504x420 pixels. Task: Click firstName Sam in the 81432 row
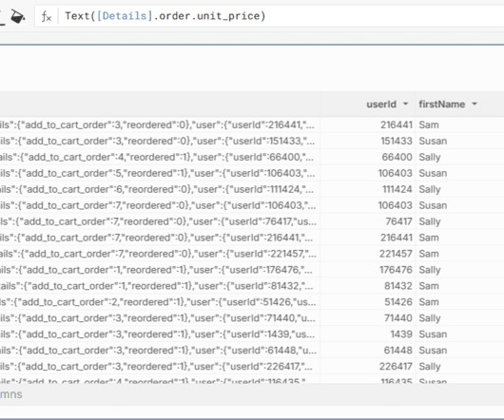coord(429,286)
